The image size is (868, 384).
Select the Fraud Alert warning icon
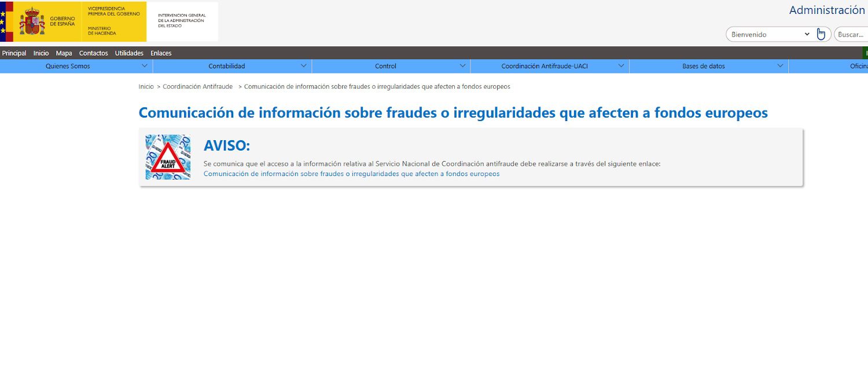[x=168, y=157]
